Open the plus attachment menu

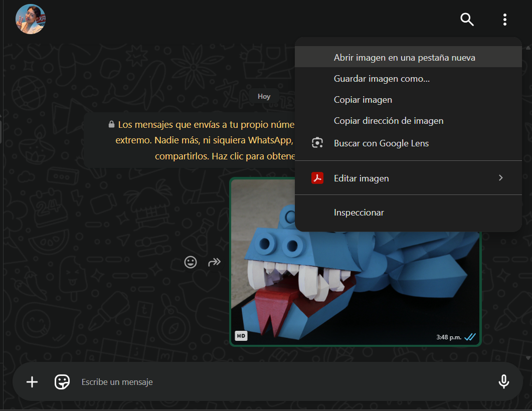tap(32, 382)
